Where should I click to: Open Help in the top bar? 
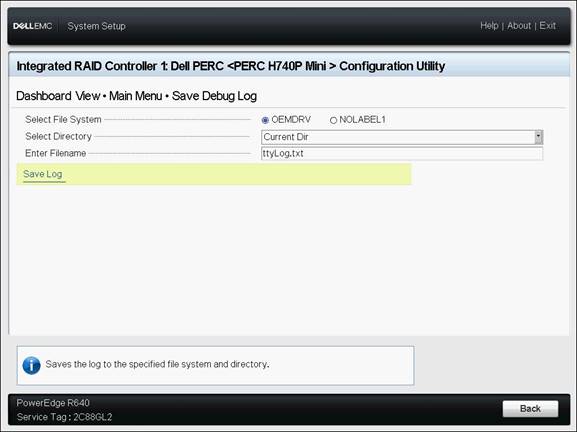pos(489,26)
